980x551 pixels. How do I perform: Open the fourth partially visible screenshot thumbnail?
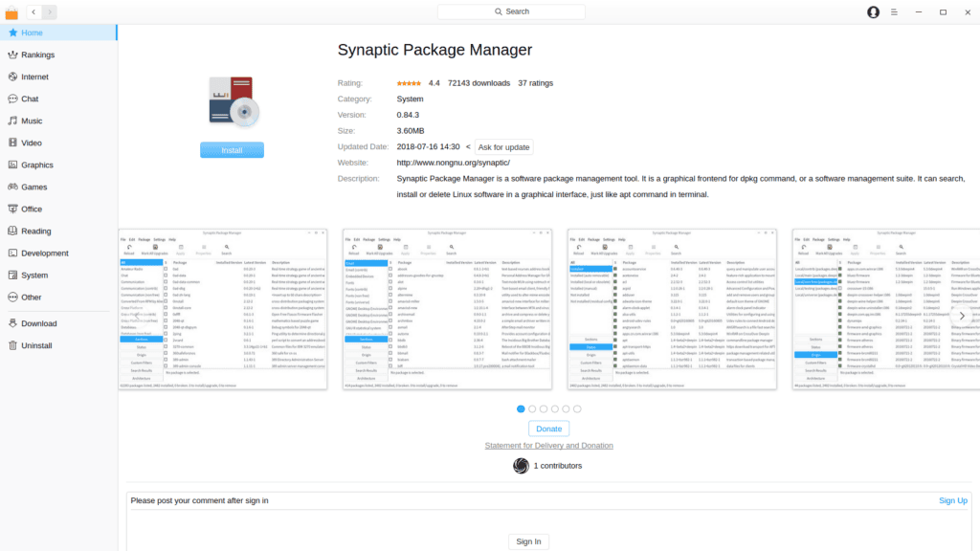pos(886,309)
